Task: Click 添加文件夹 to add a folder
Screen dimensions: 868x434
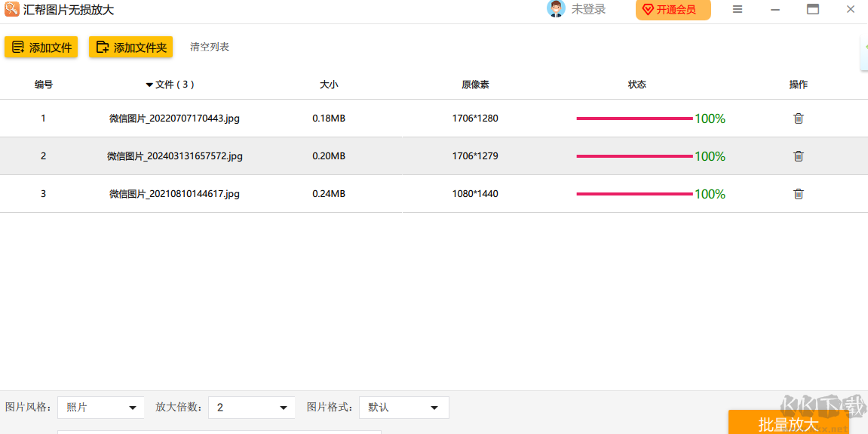Action: point(131,48)
